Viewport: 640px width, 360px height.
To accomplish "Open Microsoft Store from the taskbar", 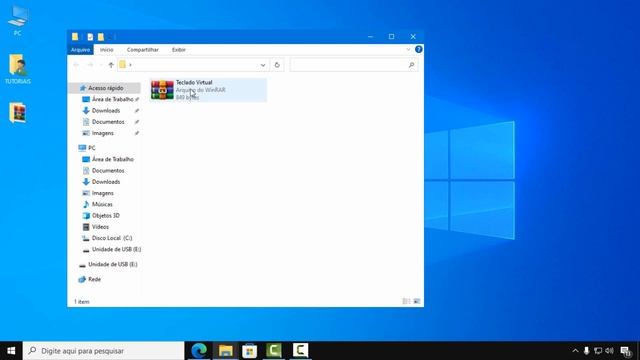I will (x=249, y=351).
